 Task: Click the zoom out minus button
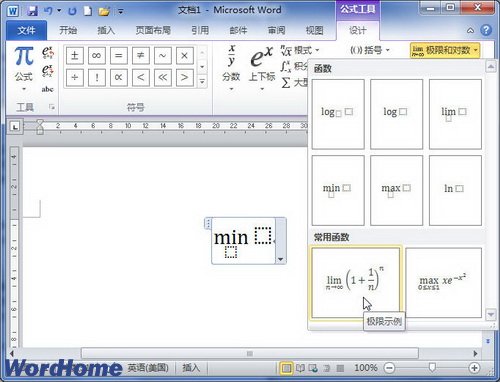click(389, 368)
